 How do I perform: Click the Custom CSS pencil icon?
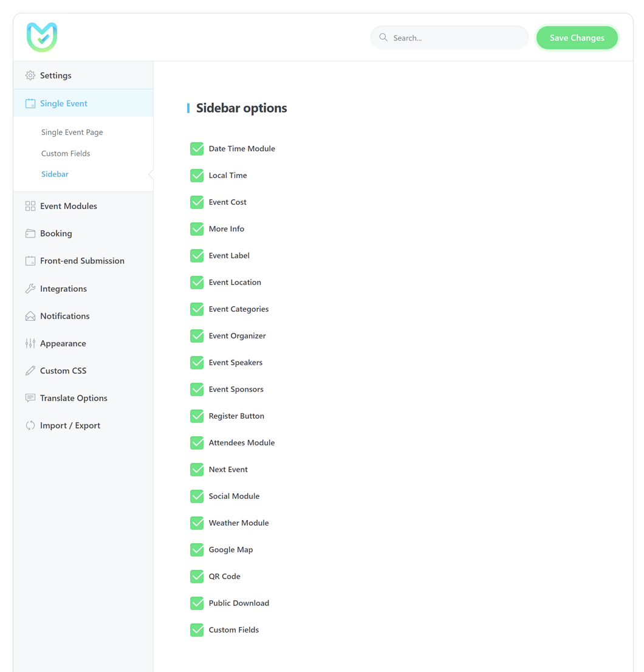pyautogui.click(x=30, y=371)
